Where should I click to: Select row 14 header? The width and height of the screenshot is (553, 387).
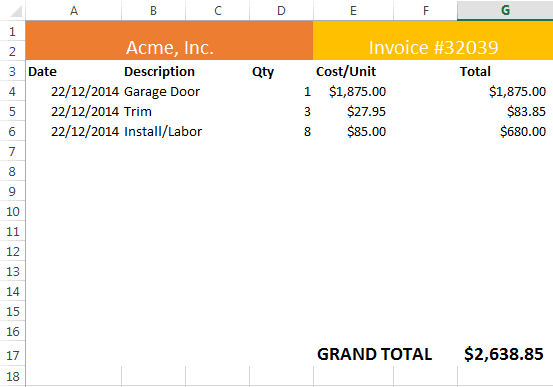[13, 291]
